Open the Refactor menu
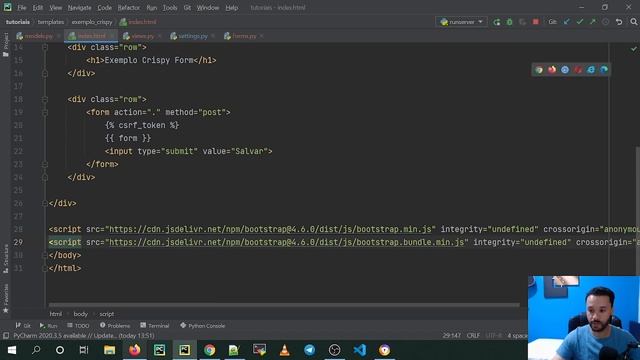 coord(129,8)
